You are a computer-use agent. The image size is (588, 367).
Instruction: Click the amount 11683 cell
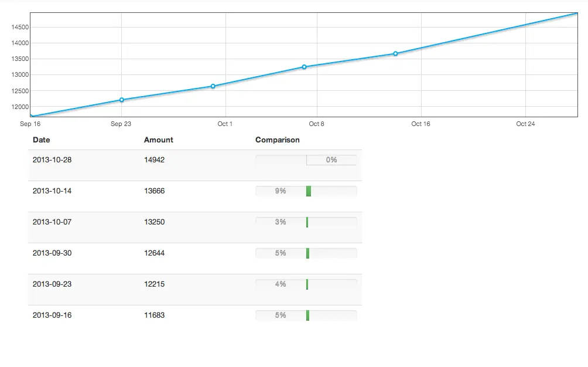[154, 315]
